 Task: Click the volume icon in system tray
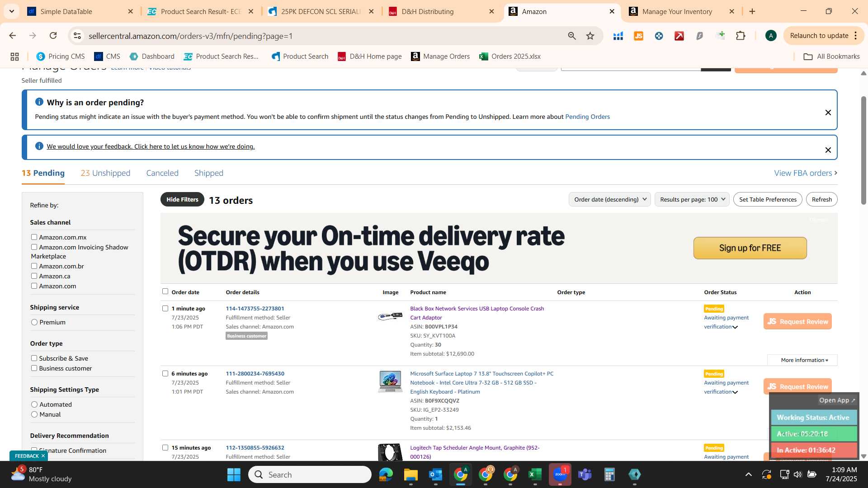click(797, 474)
